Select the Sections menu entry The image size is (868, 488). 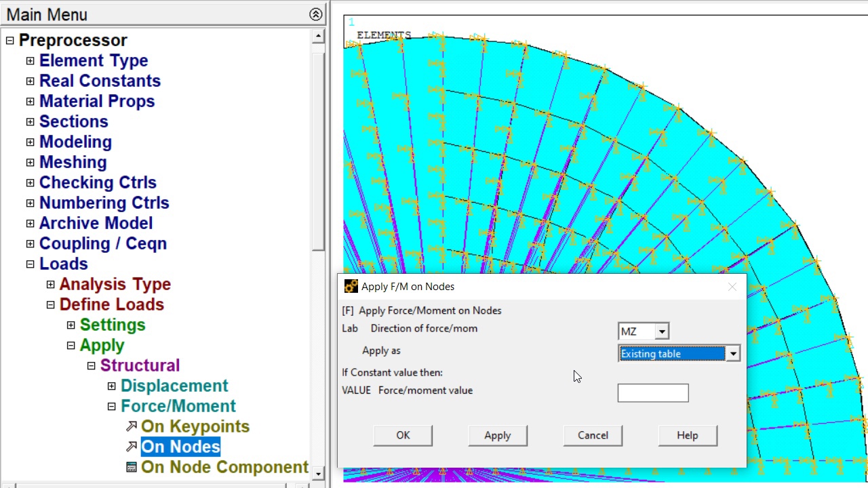coord(73,122)
